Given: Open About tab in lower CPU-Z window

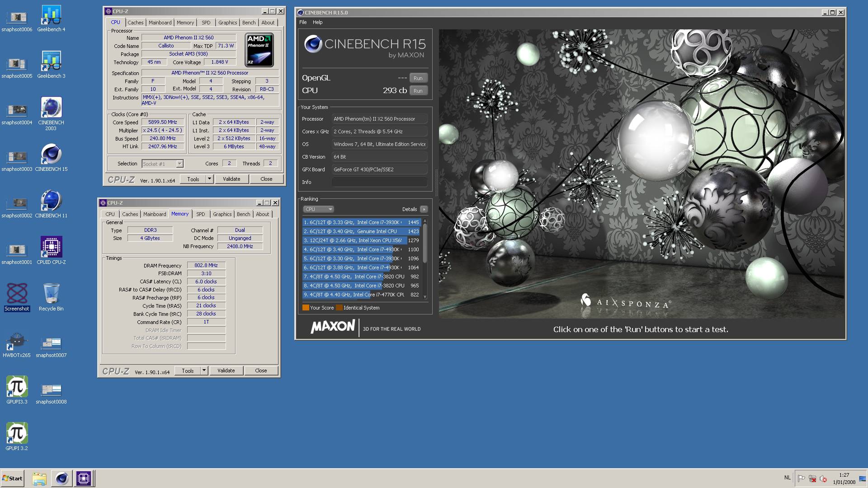Looking at the screenshot, I should (x=262, y=214).
